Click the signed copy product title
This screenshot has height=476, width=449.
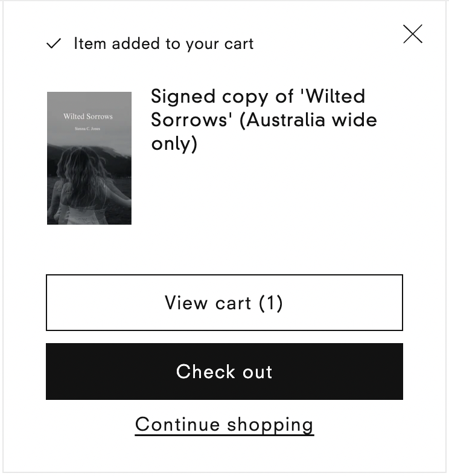(264, 120)
